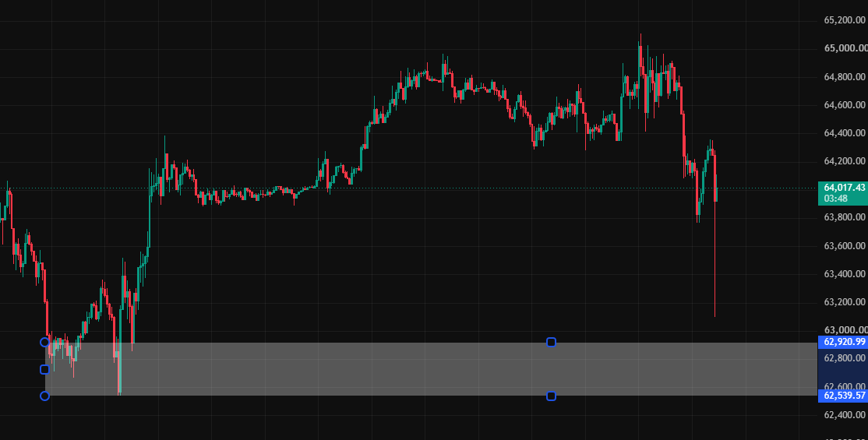
Task: Click the 64,400.00 price axis label
Action: 844,133
